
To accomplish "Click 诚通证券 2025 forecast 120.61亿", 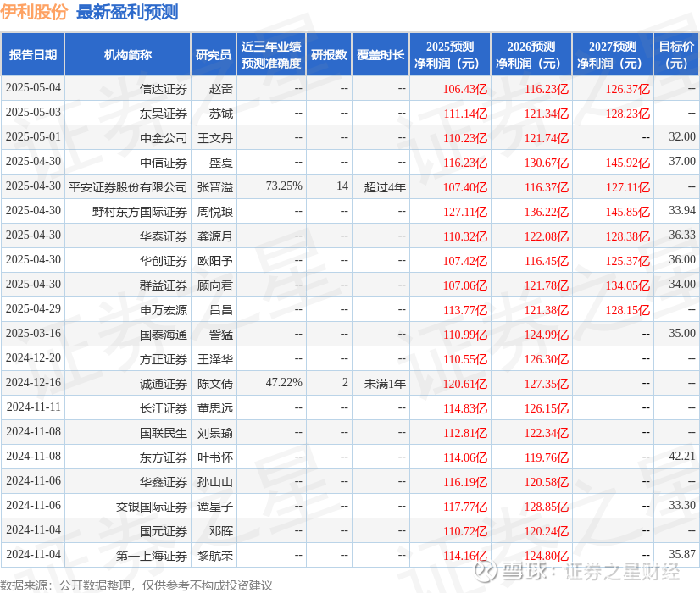I will (464, 384).
